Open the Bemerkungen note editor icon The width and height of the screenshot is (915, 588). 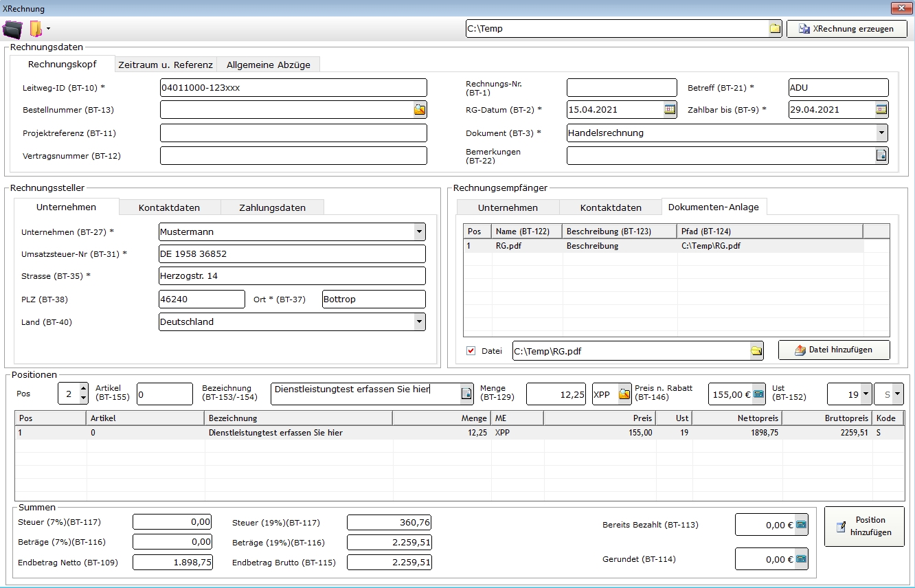pos(881,156)
